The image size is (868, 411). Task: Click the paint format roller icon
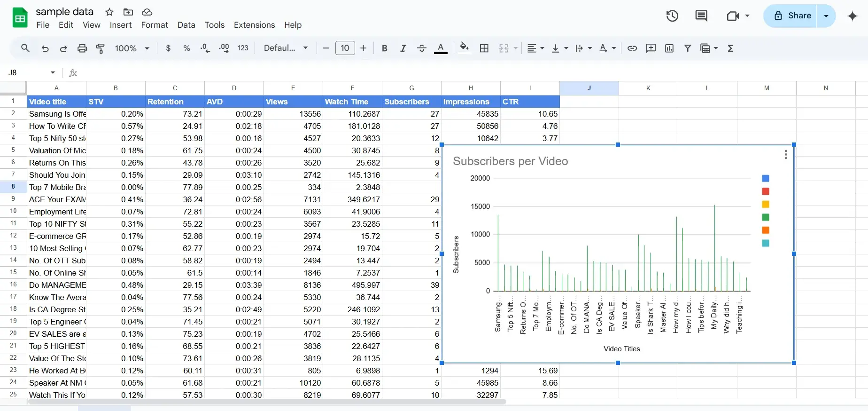tap(101, 48)
